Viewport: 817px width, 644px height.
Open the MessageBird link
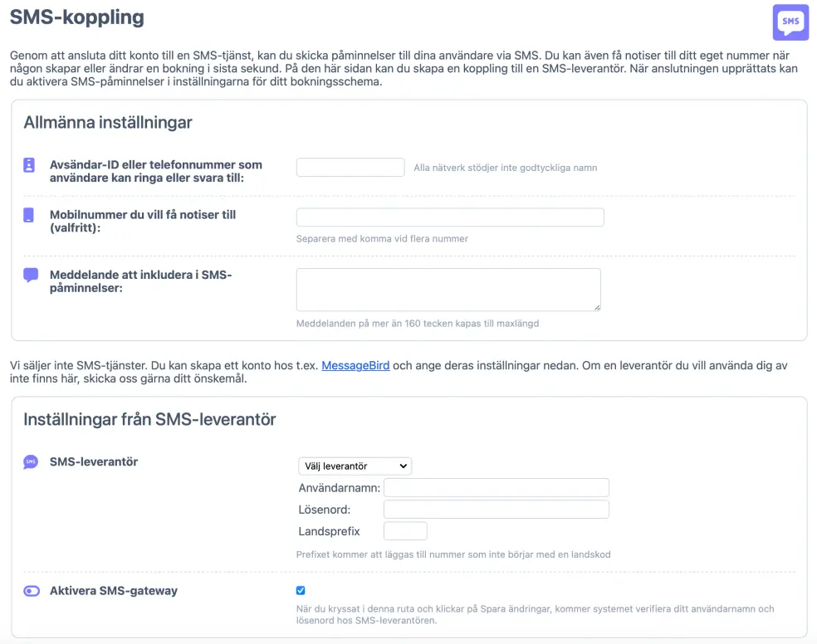(355, 365)
